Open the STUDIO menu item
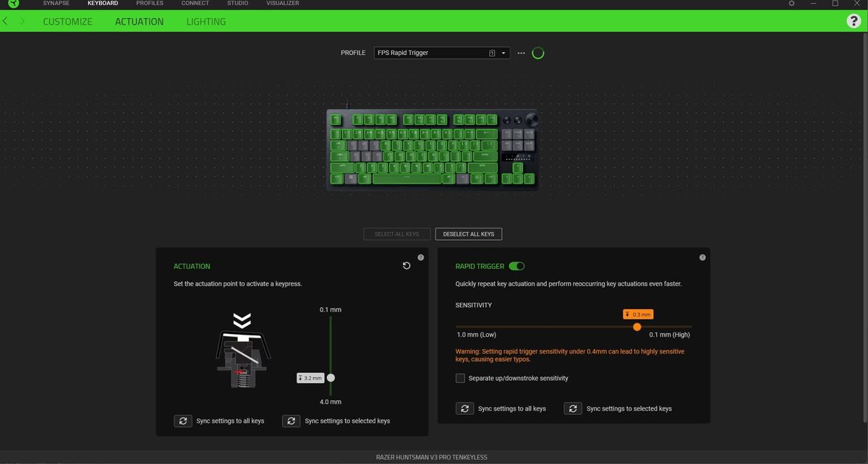Viewport: 868px width, 464px height. [x=237, y=4]
